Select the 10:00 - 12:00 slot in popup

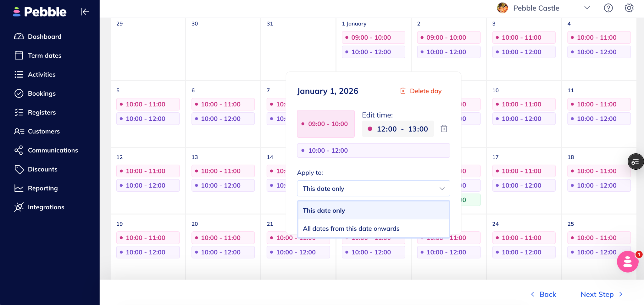(x=373, y=150)
